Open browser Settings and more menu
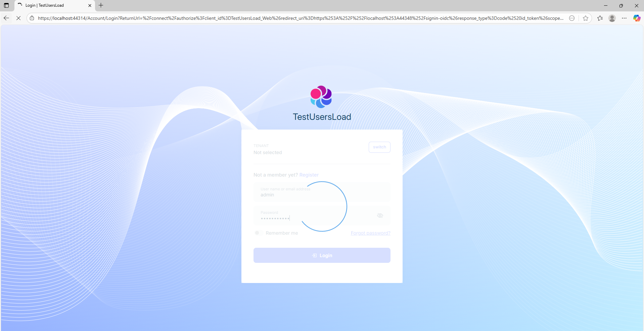644x331 pixels. [624, 18]
